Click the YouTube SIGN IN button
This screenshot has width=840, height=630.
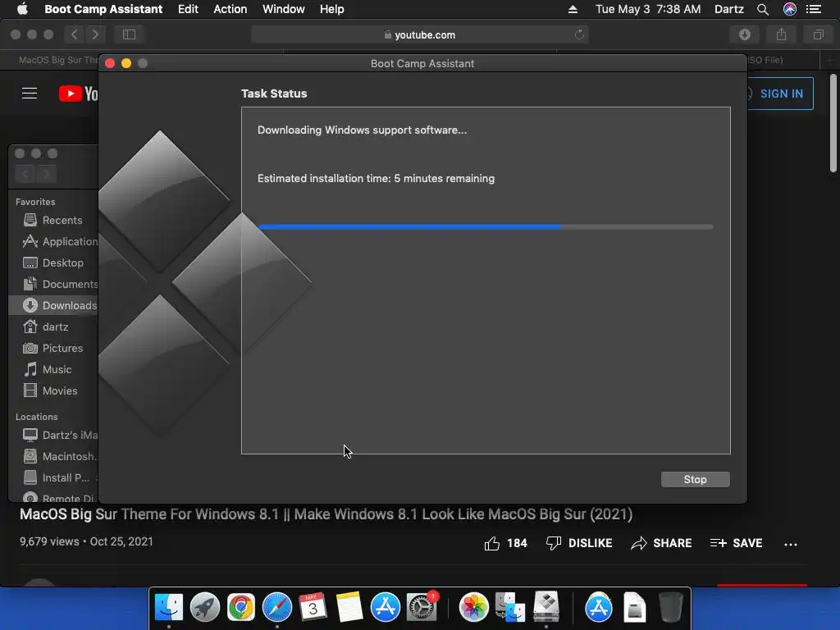[x=780, y=94]
